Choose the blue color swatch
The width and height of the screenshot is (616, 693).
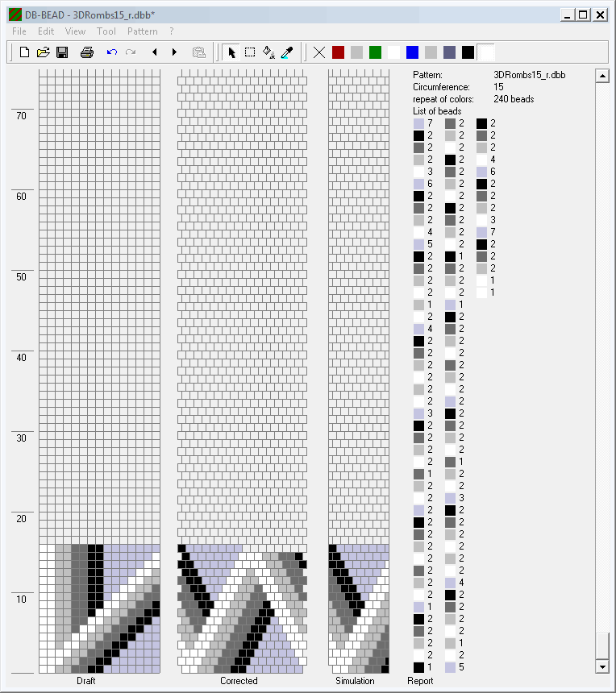413,52
